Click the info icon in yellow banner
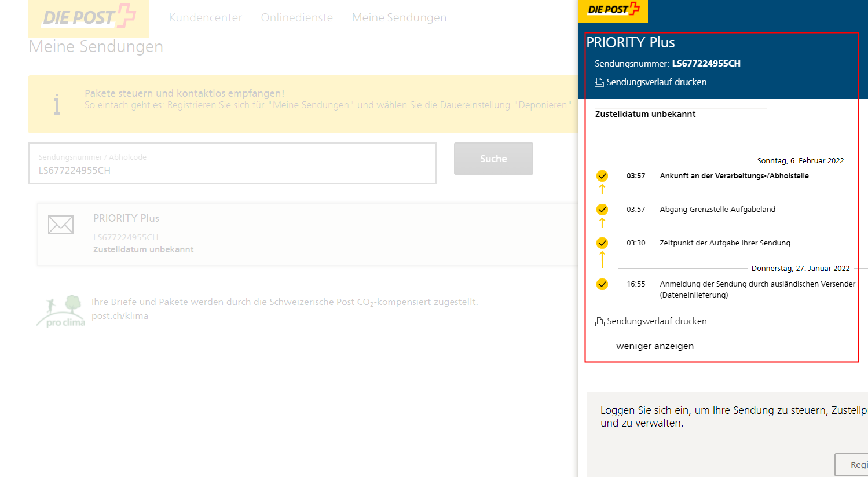This screenshot has width=868, height=477. pos(56,104)
